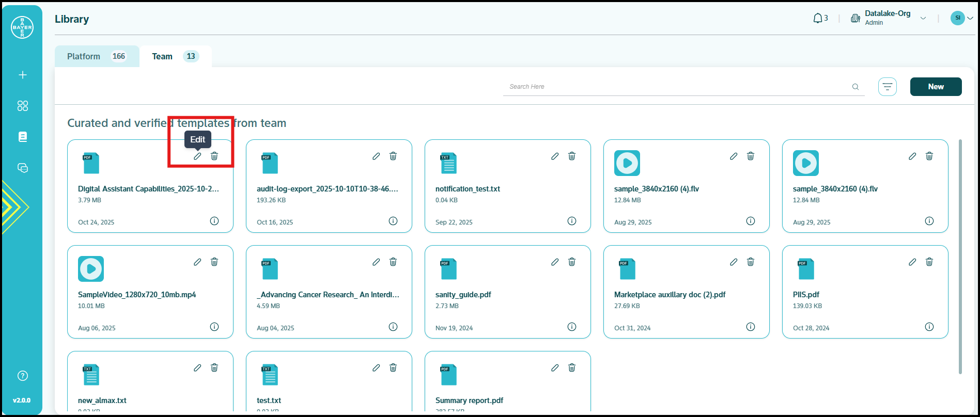This screenshot has height=417, width=980.
Task: Delete the notification_test.txt file
Action: tap(572, 156)
